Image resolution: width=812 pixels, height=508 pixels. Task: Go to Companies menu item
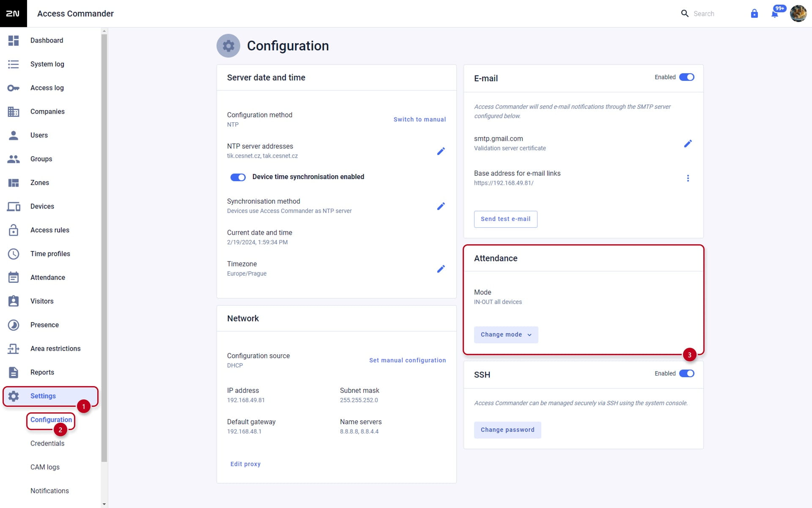pos(51,112)
